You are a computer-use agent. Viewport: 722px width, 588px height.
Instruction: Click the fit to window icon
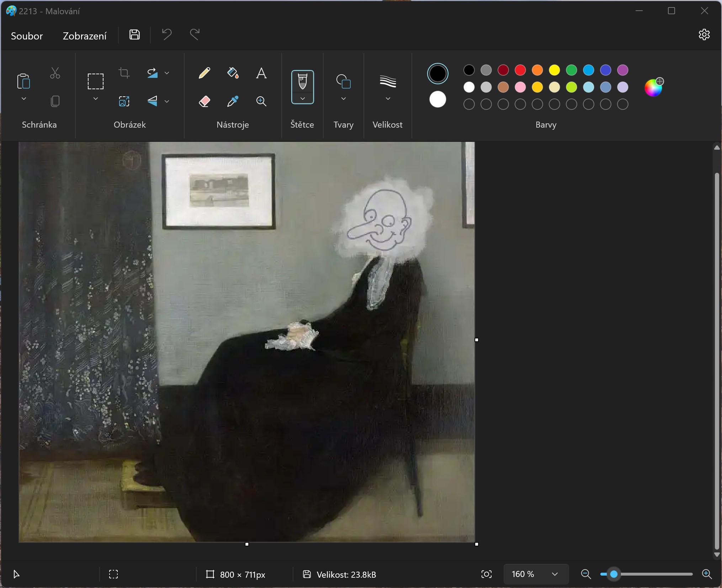pos(487,574)
